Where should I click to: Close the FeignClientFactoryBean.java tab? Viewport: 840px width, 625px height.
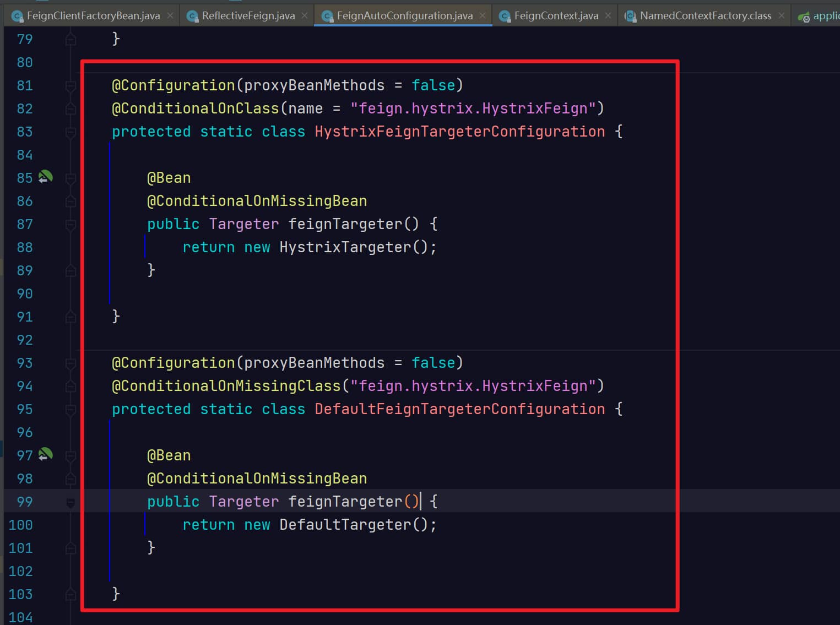pyautogui.click(x=170, y=16)
